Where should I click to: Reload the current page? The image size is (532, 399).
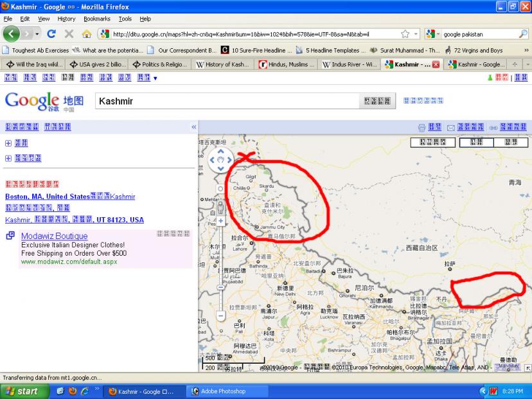[51, 33]
